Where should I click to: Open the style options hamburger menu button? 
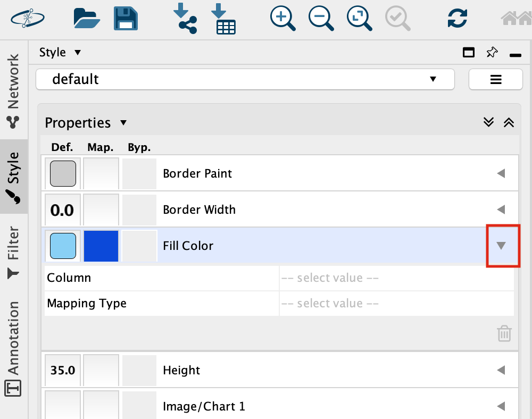click(x=495, y=79)
